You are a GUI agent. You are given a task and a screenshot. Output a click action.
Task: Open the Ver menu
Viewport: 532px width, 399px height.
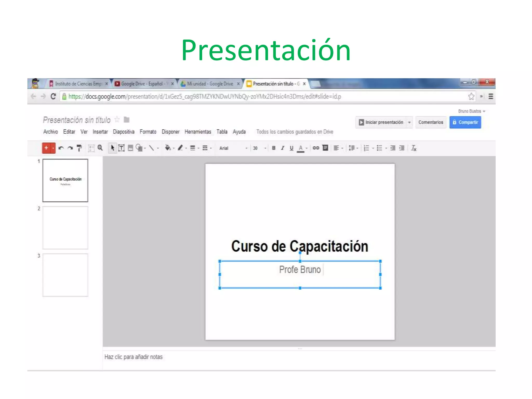(84, 132)
